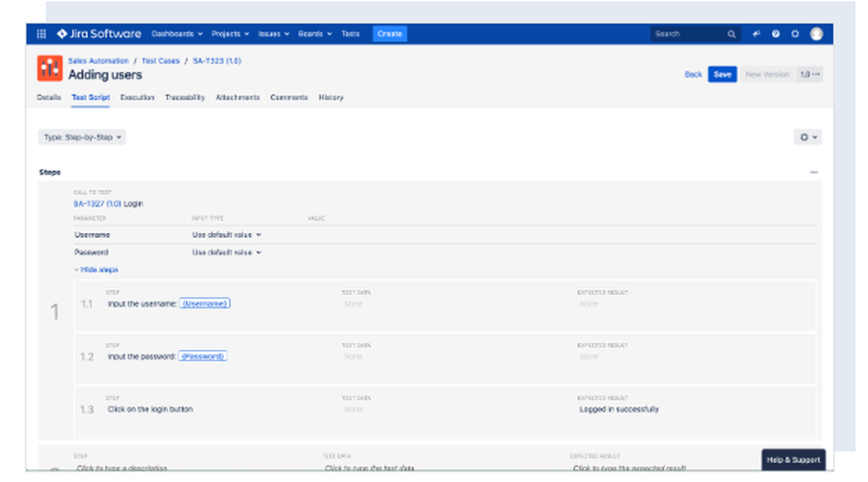Viewport: 868px width, 482px height.
Task: Click step 1.2 expected result None
Action: tap(589, 356)
